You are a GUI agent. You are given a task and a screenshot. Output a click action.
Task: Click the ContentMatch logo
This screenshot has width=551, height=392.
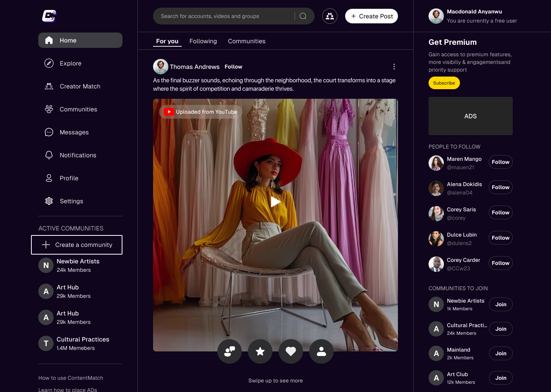[49, 16]
